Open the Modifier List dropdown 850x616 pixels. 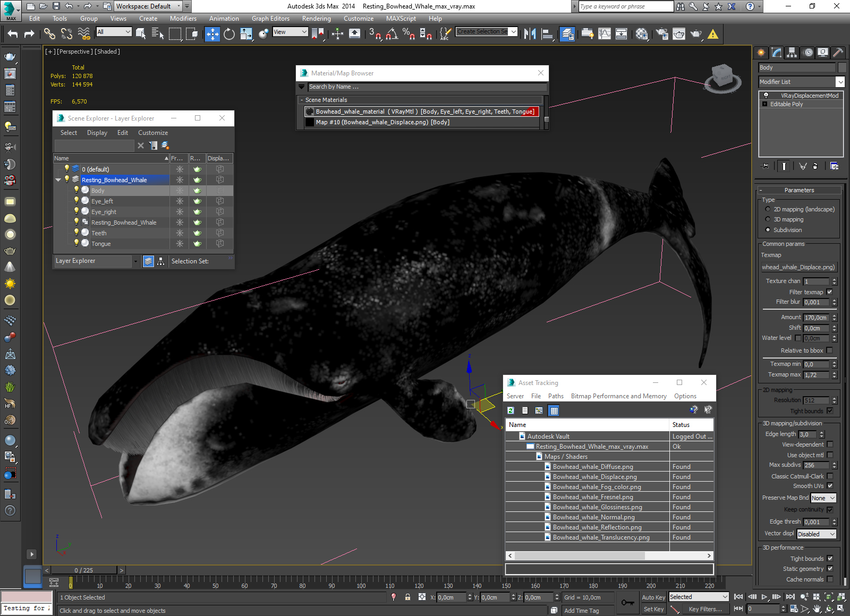(x=802, y=82)
